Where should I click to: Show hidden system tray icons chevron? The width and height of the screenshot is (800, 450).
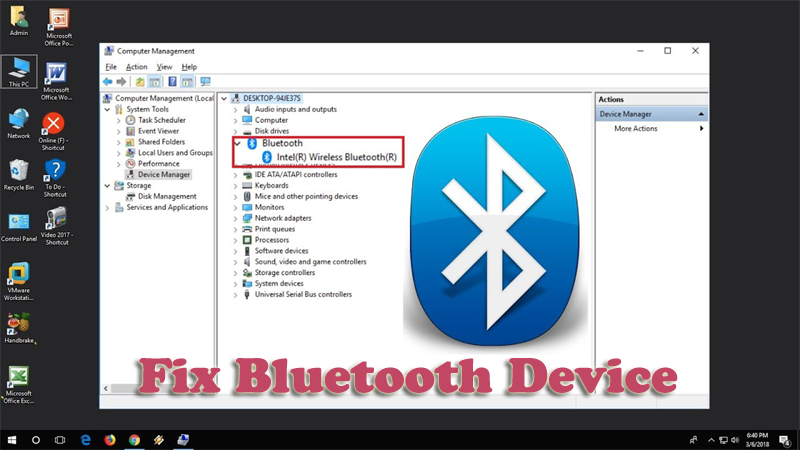(711, 440)
